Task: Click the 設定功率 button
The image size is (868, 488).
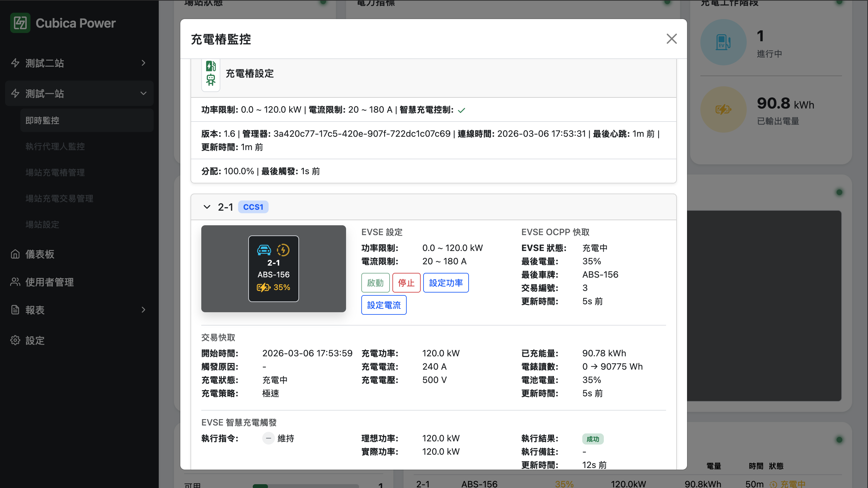Action: 445,283
